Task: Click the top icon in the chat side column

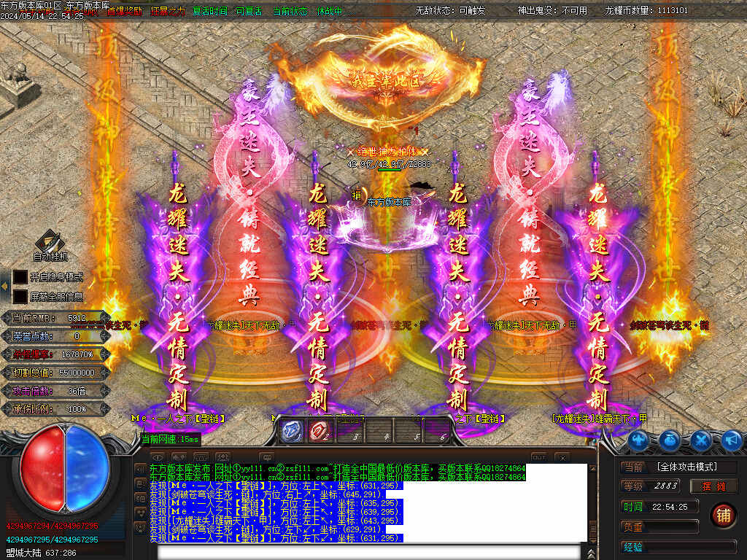Action: [141, 469]
